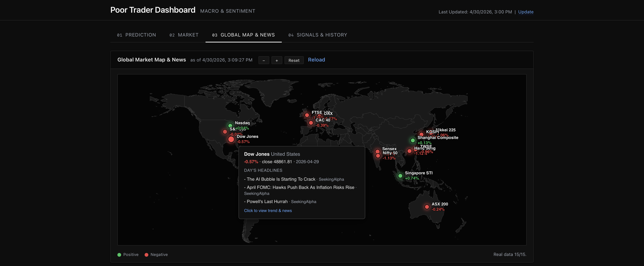Click the 'Poor Trader Dashboard' title

[153, 10]
